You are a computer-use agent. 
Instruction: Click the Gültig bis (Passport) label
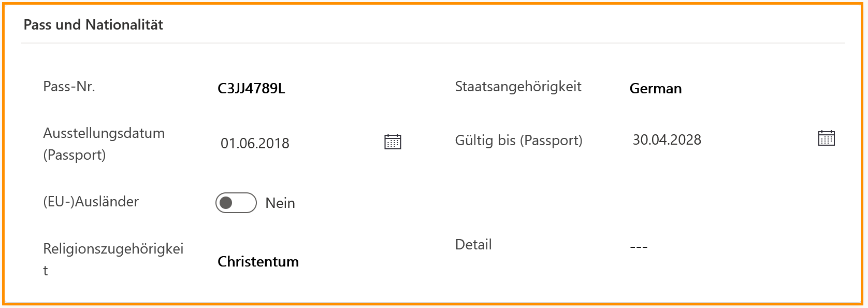tap(518, 141)
